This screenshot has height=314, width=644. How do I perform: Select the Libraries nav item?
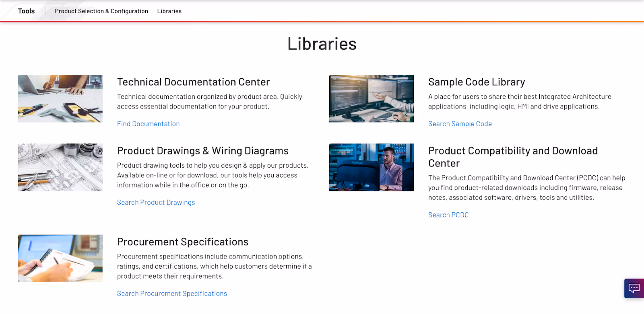[x=169, y=11]
